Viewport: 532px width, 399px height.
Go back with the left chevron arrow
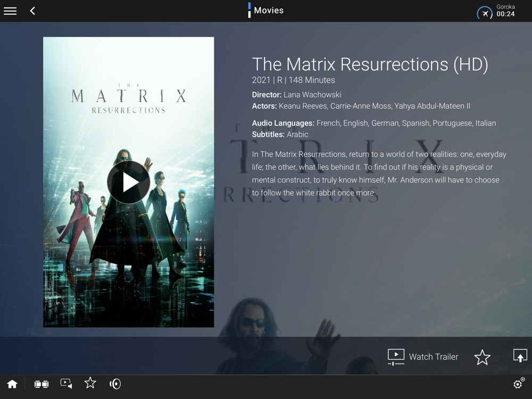tap(32, 11)
